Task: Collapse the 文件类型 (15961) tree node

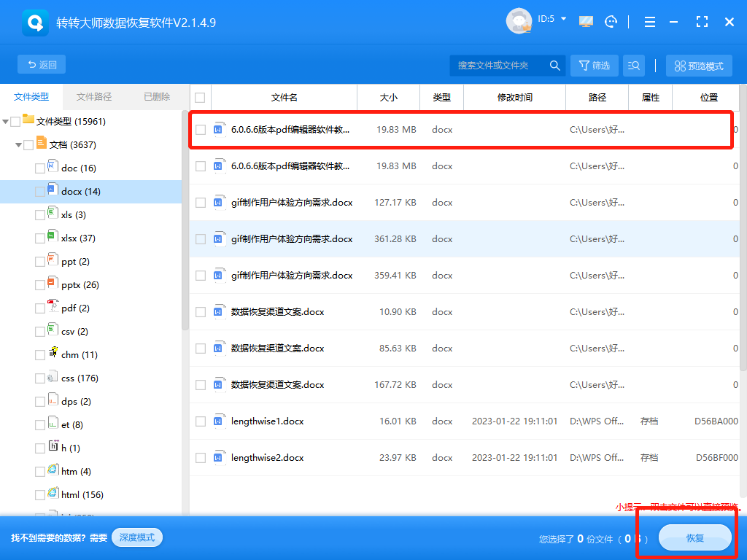Action: point(6,121)
